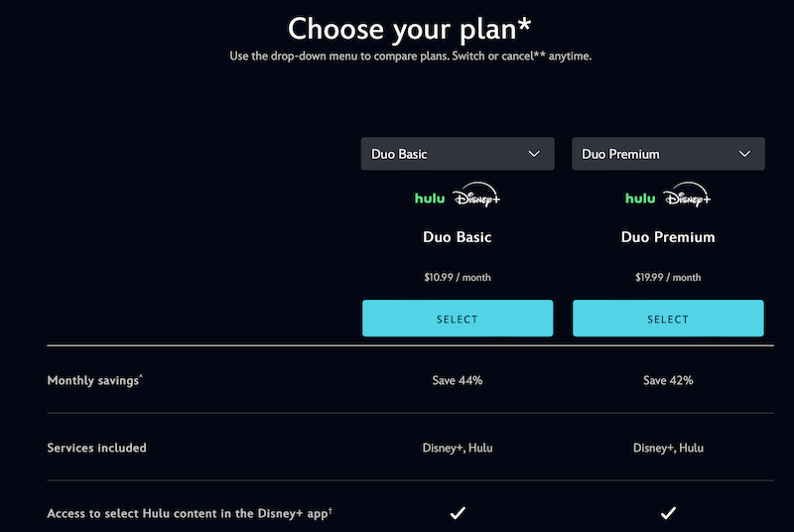The image size is (794, 532).
Task: Click the $19.99 / month price text
Action: [668, 277]
